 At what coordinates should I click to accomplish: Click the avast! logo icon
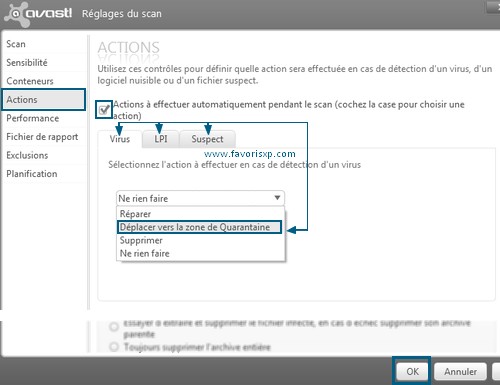(x=17, y=13)
